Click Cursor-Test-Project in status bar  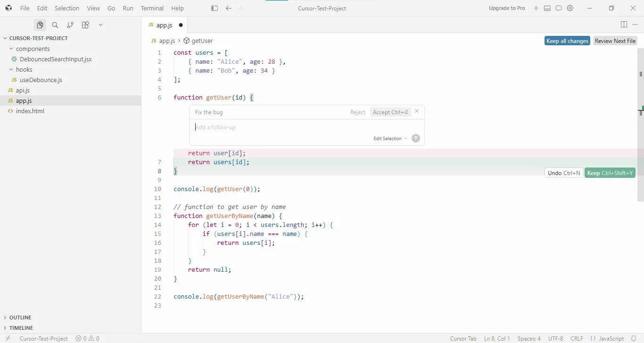[x=43, y=338]
